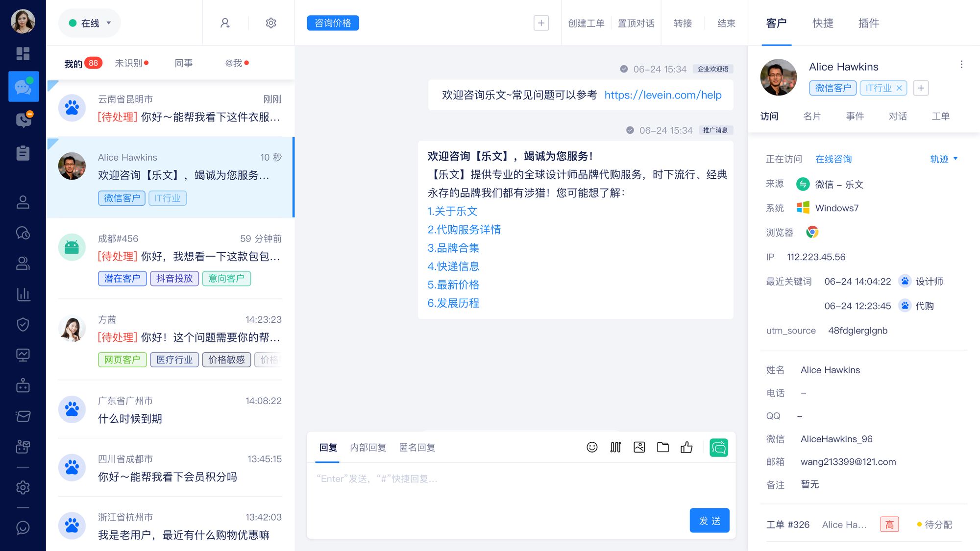Select the 名片 customer sub-tab
The width and height of the screenshot is (980, 551).
coord(812,116)
